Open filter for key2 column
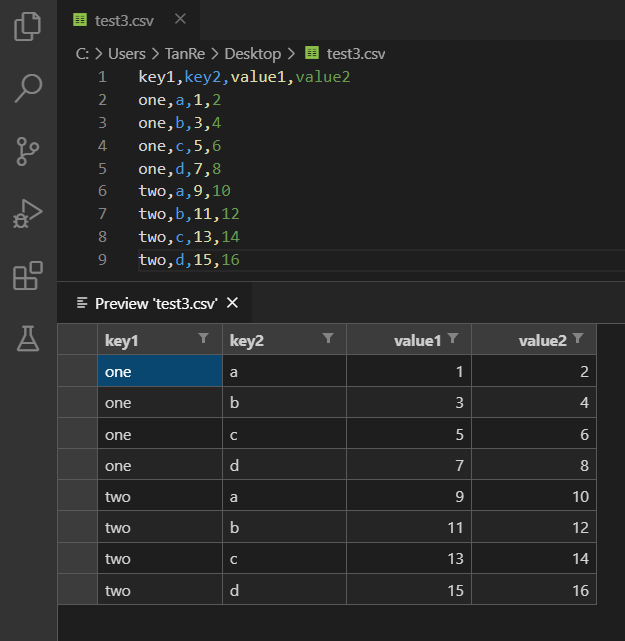 pyautogui.click(x=328, y=338)
